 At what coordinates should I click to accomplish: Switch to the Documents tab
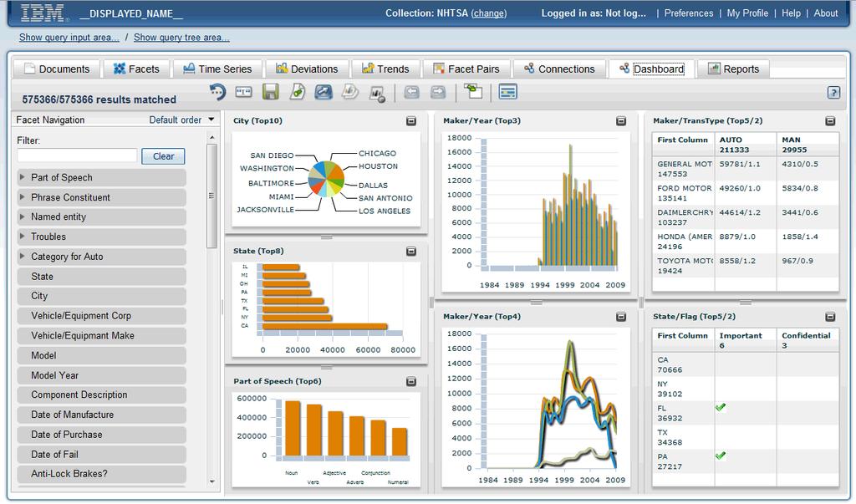pyautogui.click(x=57, y=69)
